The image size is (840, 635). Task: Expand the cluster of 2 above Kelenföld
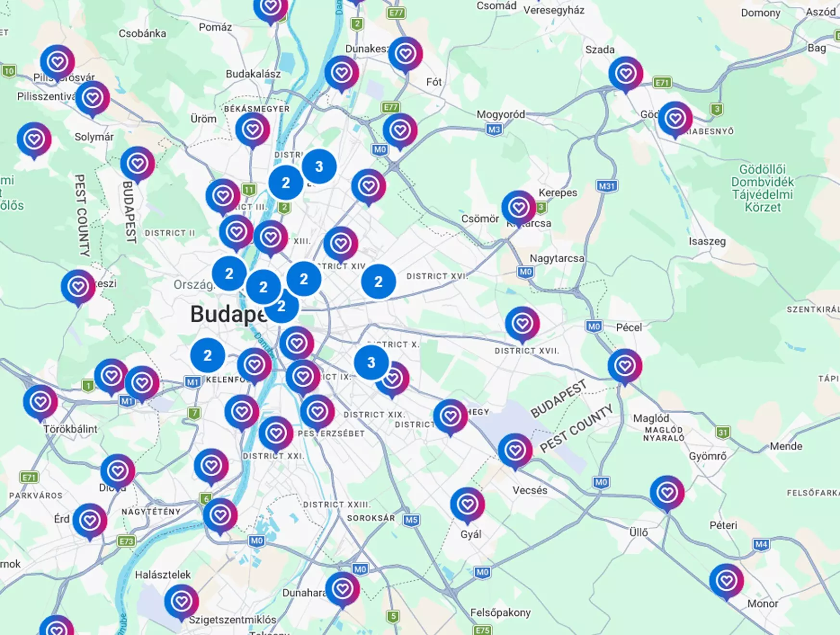(x=207, y=356)
